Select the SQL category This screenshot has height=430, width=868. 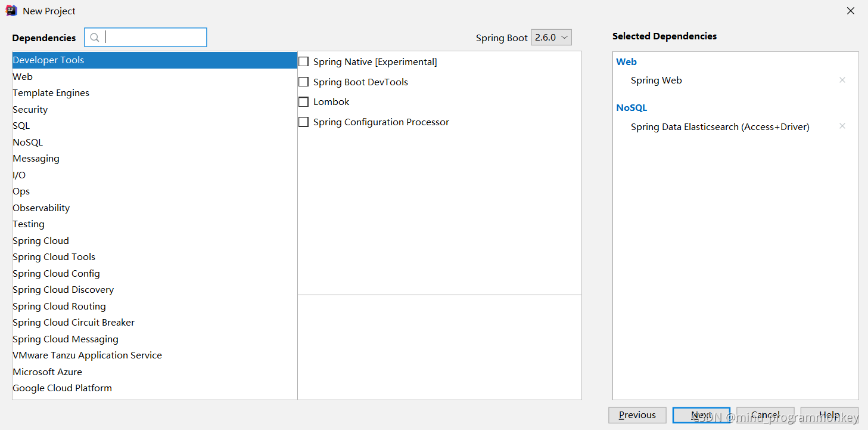155,126
